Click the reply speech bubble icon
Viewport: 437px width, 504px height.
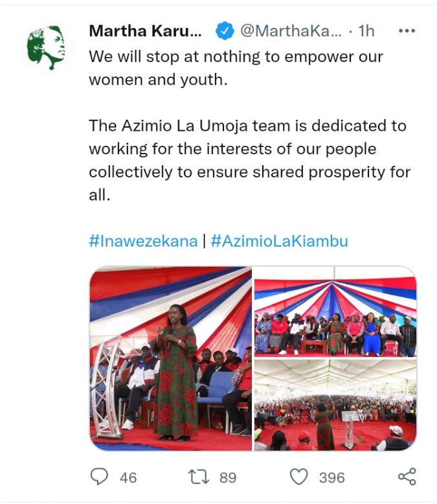point(99,476)
